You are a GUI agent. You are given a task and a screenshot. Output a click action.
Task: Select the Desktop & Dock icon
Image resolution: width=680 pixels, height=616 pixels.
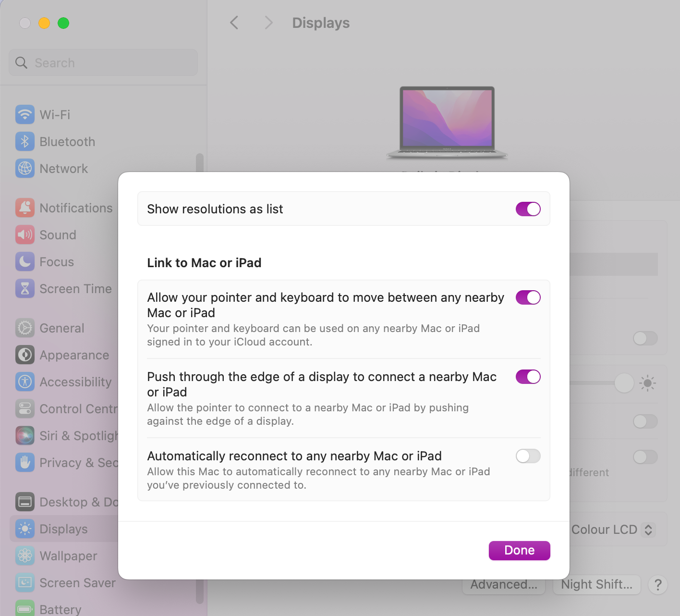pos(25,502)
